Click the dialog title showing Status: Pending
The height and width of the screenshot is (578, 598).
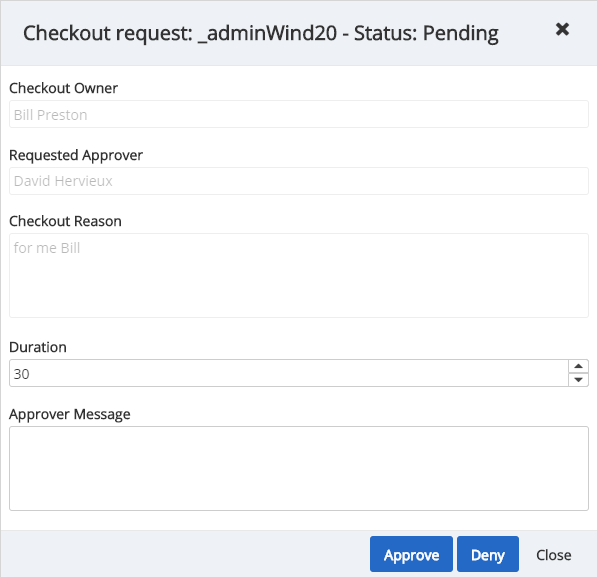(x=261, y=34)
